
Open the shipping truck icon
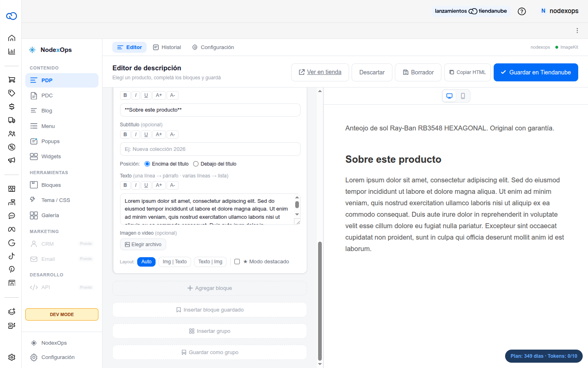click(x=11, y=120)
